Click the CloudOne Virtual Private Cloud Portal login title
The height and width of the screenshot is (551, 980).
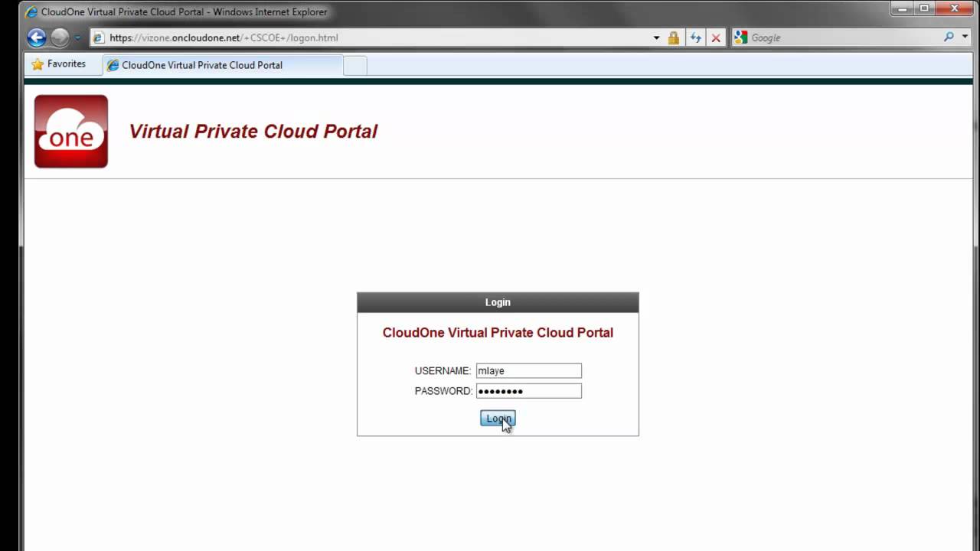[498, 333]
